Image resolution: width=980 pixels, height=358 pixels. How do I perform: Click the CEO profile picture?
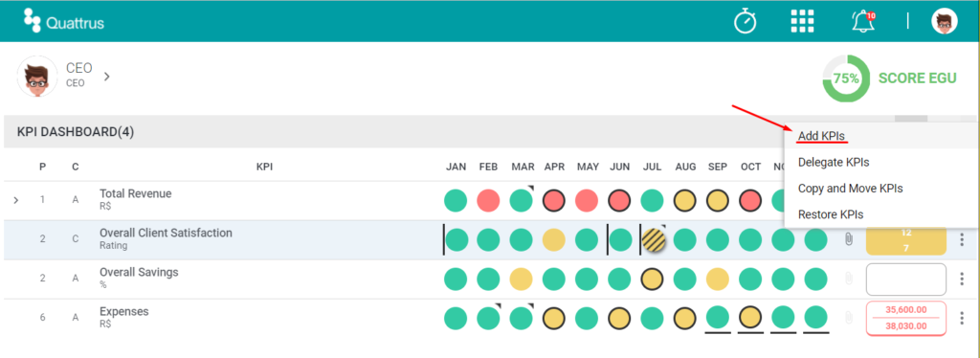37,77
